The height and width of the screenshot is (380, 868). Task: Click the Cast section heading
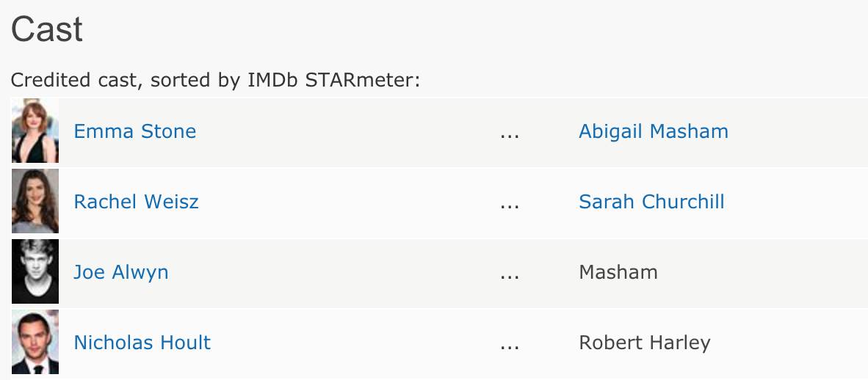pyautogui.click(x=47, y=29)
